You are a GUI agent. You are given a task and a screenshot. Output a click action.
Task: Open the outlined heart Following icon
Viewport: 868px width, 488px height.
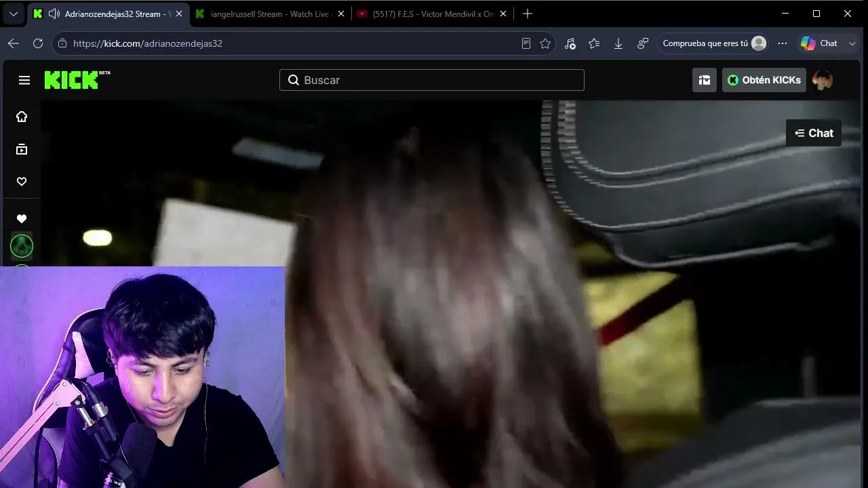pos(22,182)
